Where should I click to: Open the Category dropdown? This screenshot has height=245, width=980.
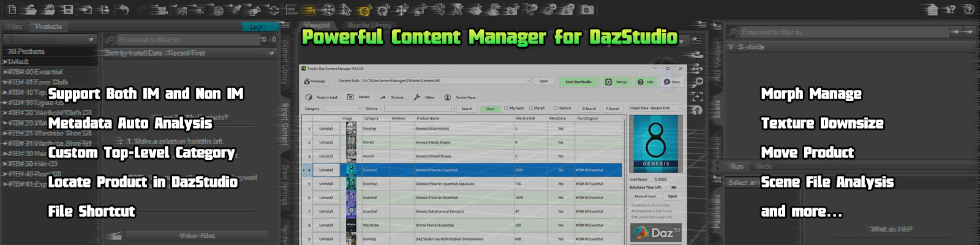click(351, 108)
